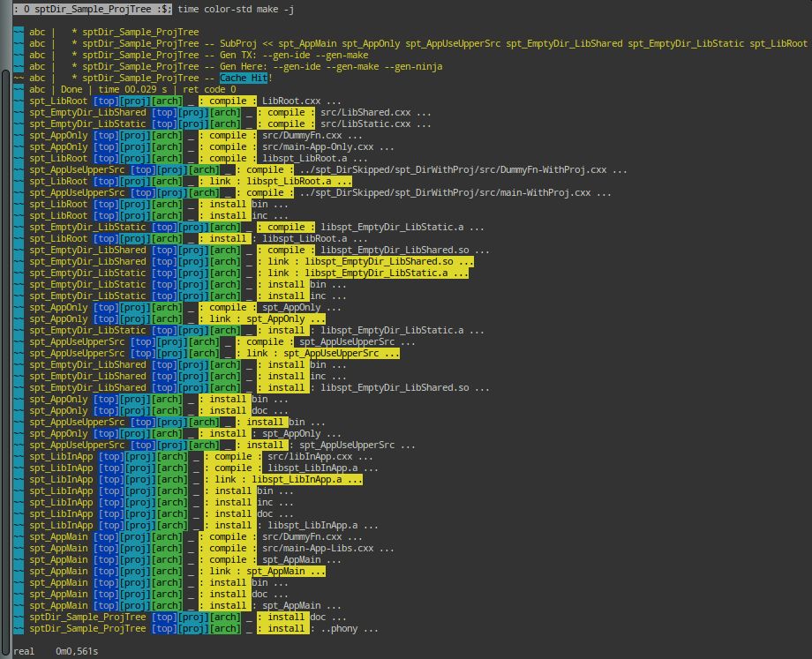Click the dark block marker after [arch] on sptDir_Sample_ProjTree install

click(x=250, y=617)
